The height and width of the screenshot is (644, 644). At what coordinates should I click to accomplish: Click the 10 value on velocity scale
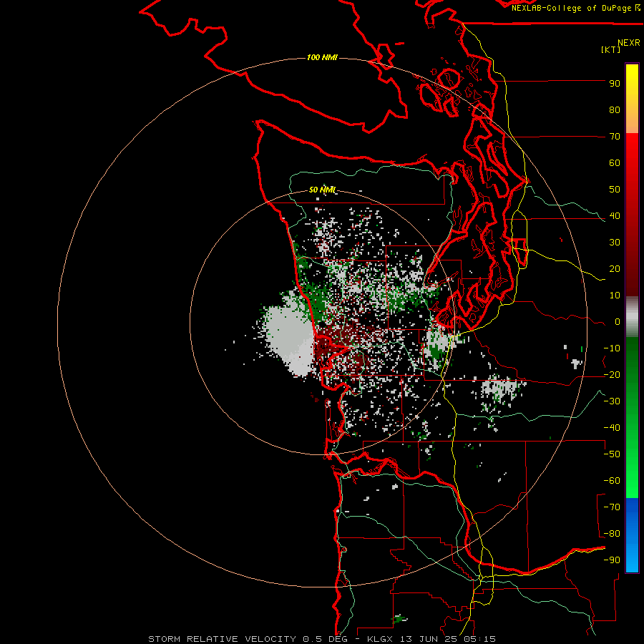click(x=615, y=296)
